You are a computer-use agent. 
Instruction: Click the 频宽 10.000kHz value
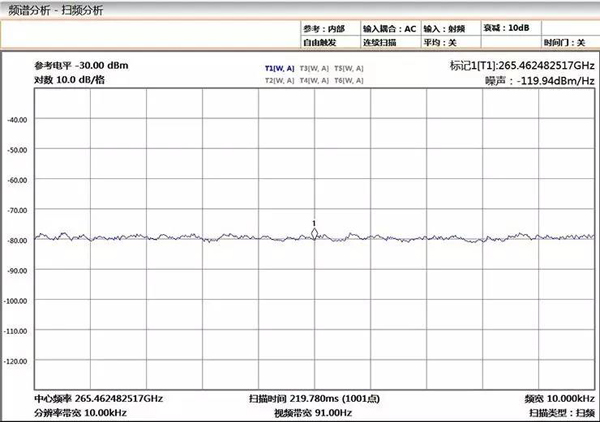coord(559,399)
